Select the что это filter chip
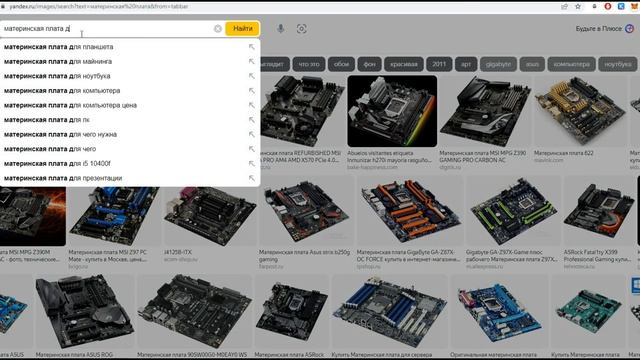The height and width of the screenshot is (360, 640). click(309, 64)
